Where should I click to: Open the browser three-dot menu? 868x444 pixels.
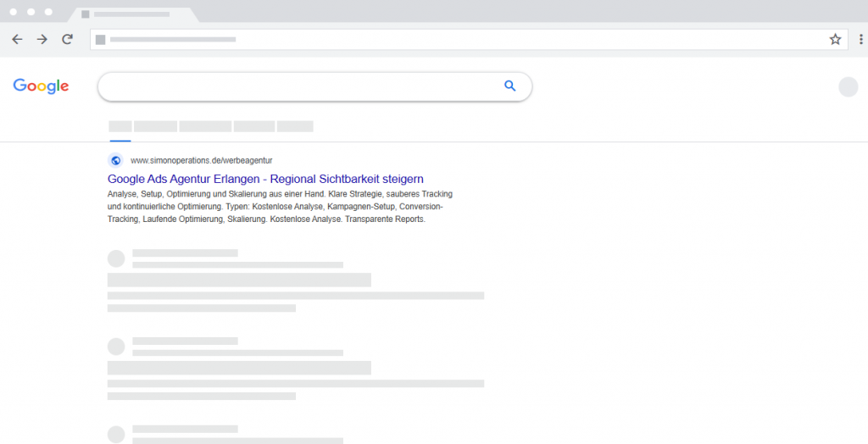coord(860,39)
